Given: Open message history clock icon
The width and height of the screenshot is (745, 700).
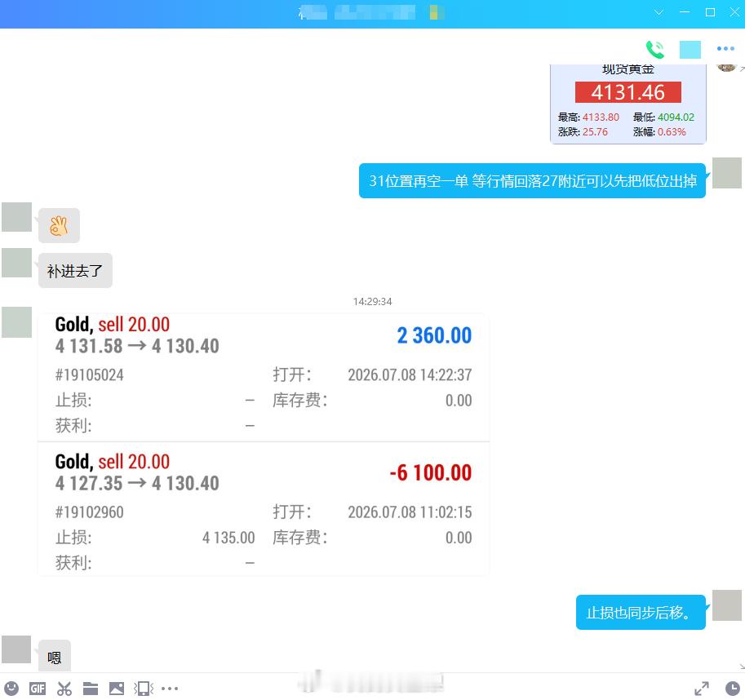Looking at the screenshot, I should 733,688.
